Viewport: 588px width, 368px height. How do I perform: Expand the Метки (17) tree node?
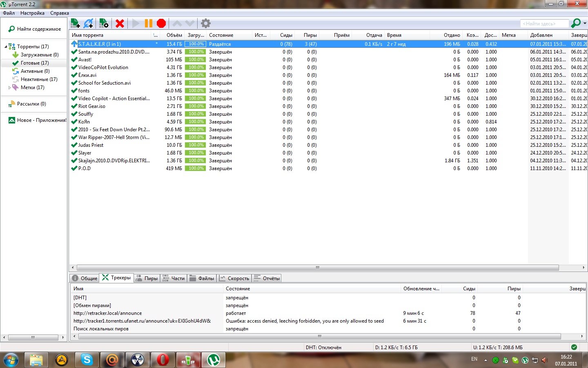[9, 88]
